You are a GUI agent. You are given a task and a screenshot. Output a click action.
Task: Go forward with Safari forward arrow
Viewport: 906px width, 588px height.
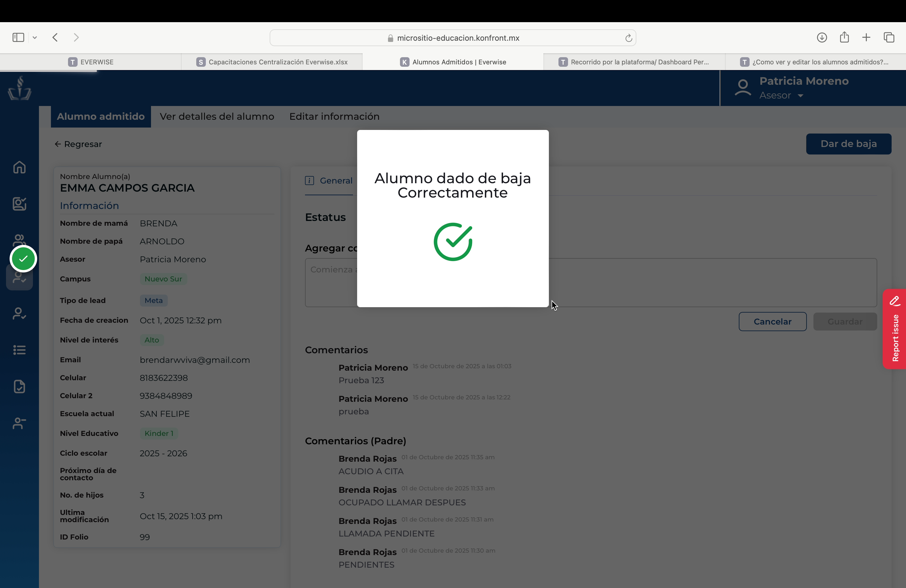coord(76,37)
